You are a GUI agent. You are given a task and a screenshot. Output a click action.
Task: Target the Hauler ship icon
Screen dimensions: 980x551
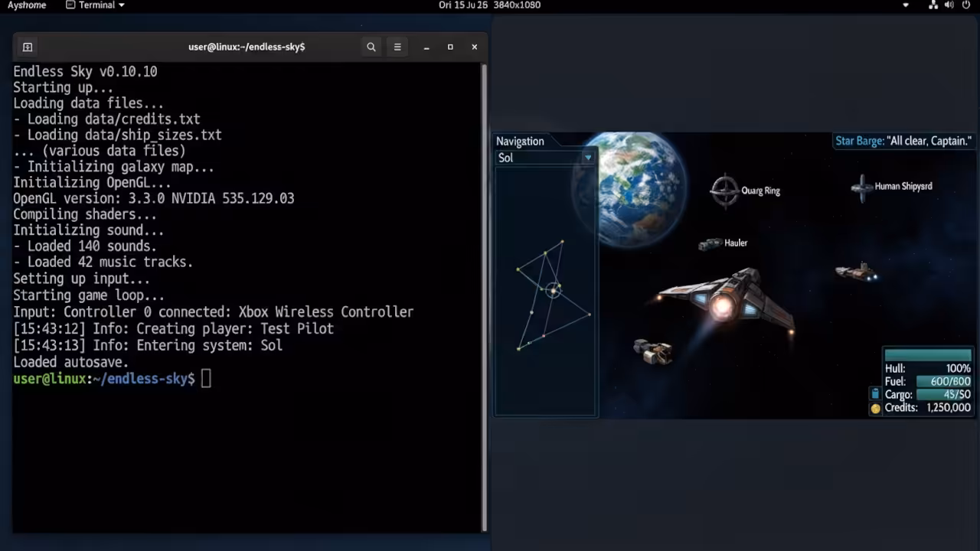(710, 244)
